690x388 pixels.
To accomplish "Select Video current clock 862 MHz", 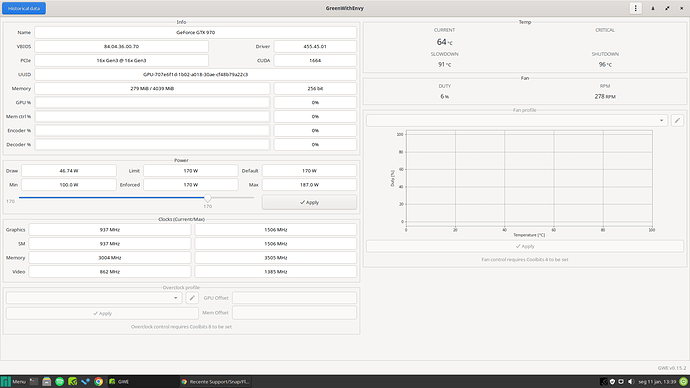I will tap(110, 272).
